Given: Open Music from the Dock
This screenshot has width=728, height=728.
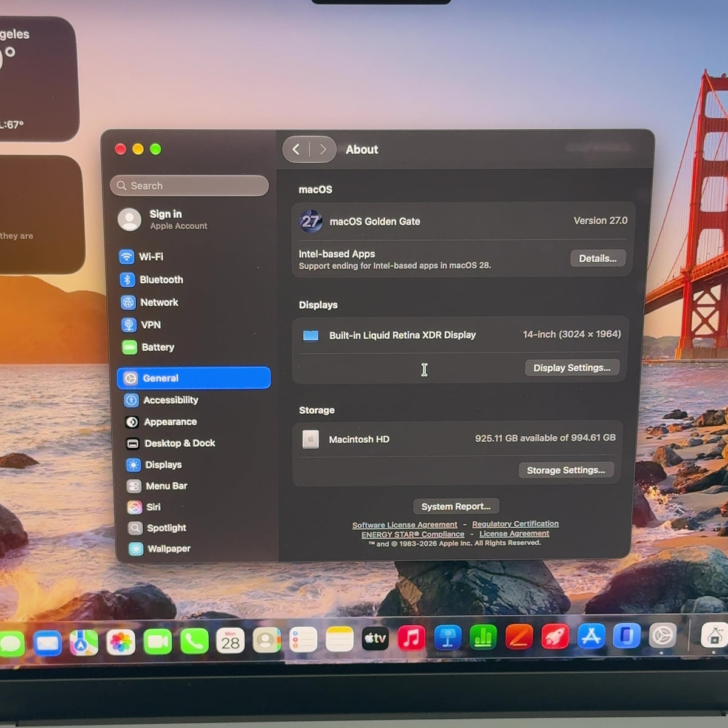Looking at the screenshot, I should pos(411,638).
